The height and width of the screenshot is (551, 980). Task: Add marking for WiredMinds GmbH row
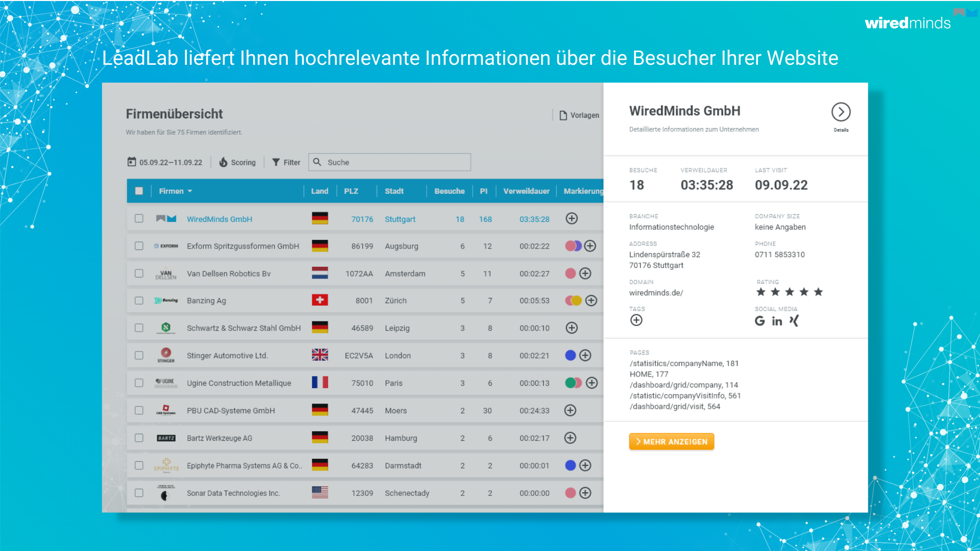click(x=572, y=219)
